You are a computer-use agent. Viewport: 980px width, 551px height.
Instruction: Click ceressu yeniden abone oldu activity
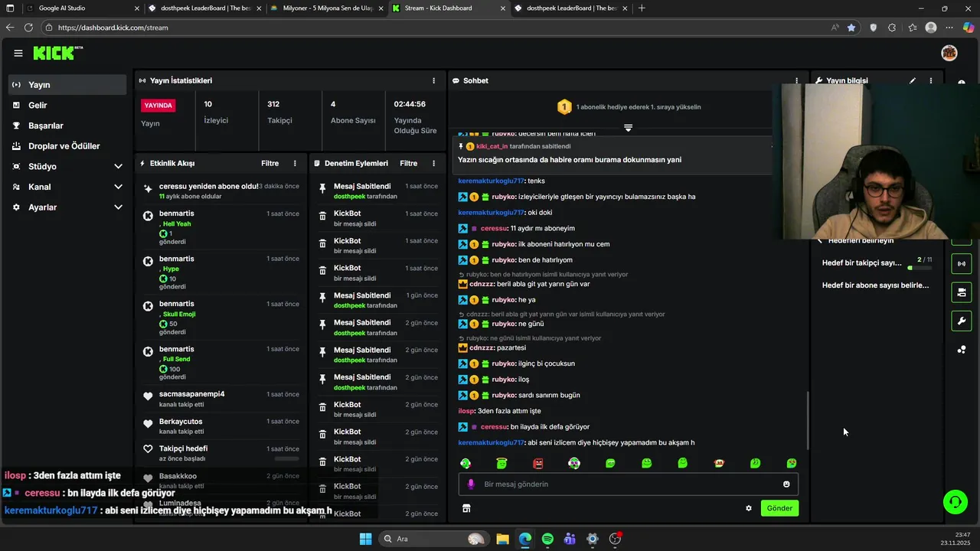coord(221,191)
